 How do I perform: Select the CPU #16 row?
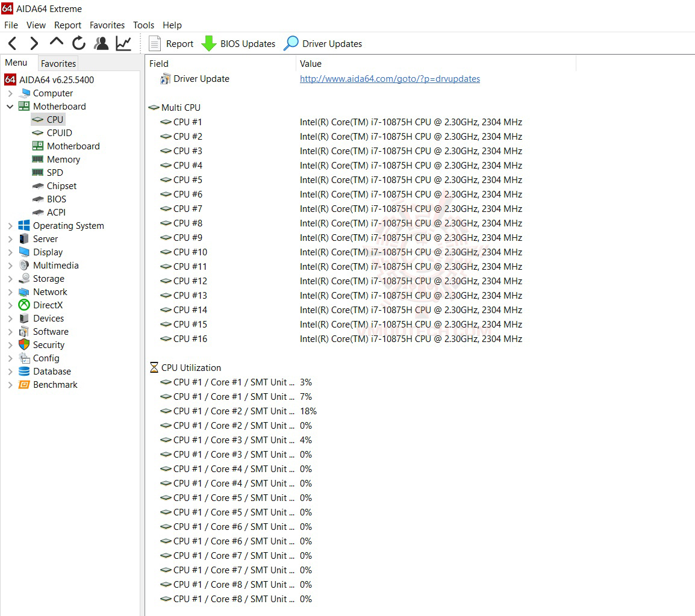point(341,339)
